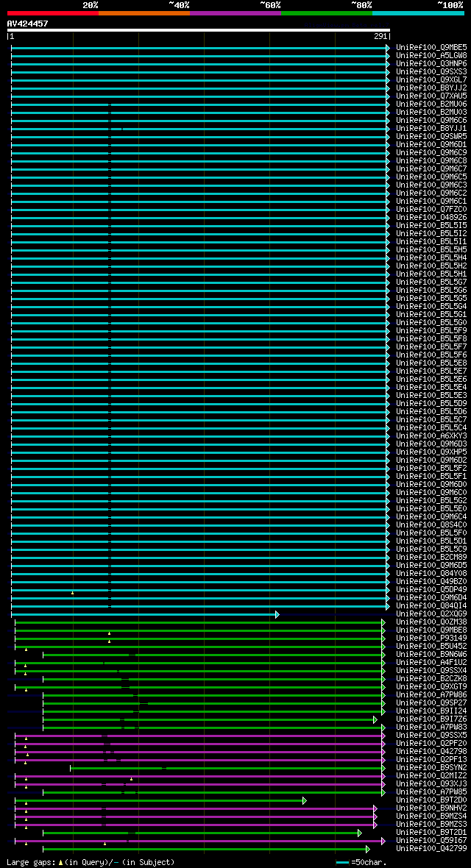
Task: Select UniRef100_Q2PF20 label
Action: click(x=432, y=743)
